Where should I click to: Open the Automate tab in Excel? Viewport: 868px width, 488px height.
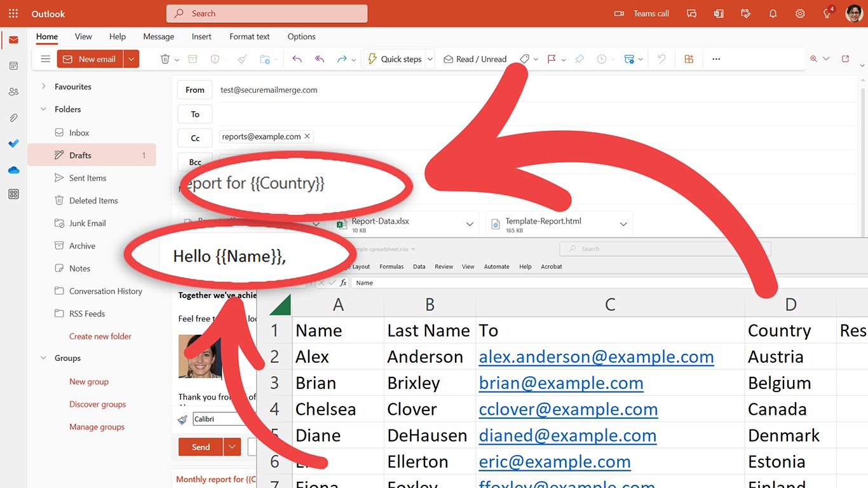point(497,267)
